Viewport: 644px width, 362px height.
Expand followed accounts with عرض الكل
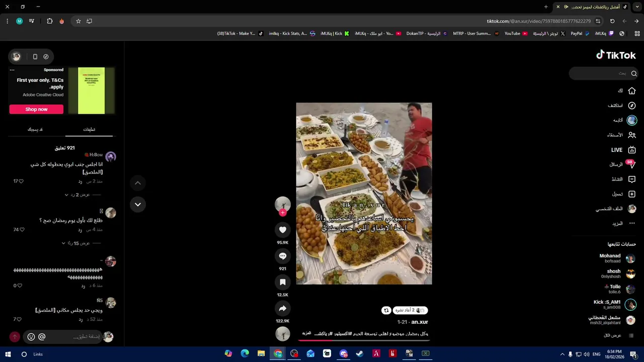click(x=613, y=335)
